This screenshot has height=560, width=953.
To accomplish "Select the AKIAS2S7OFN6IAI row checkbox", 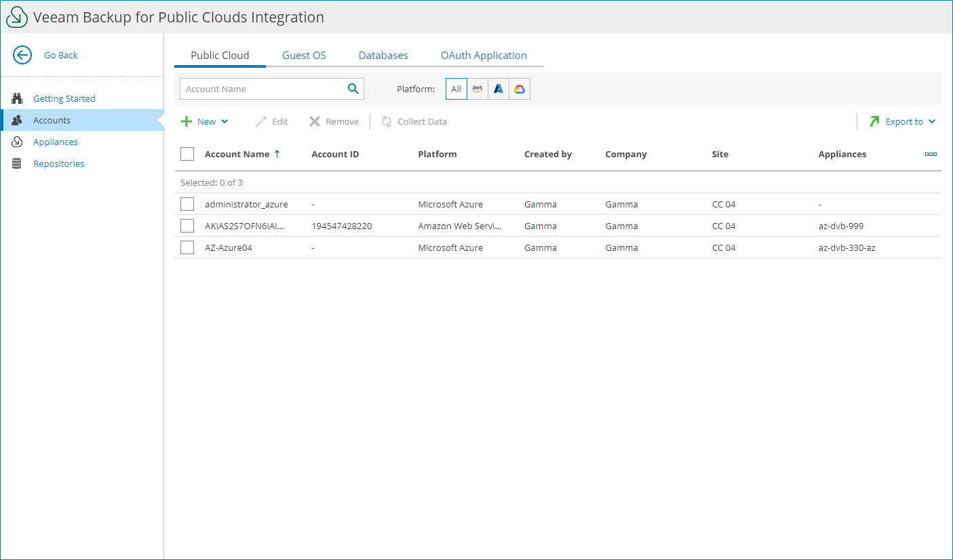I will tap(187, 225).
